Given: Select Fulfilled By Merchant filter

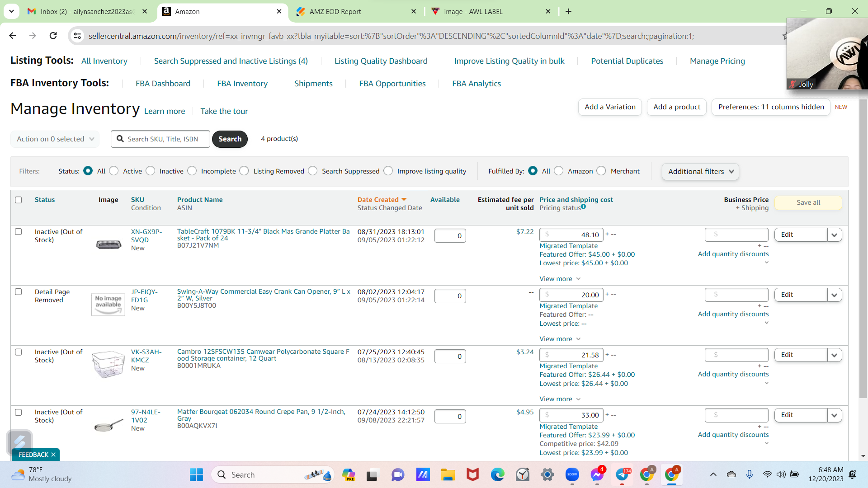Looking at the screenshot, I should (x=601, y=171).
